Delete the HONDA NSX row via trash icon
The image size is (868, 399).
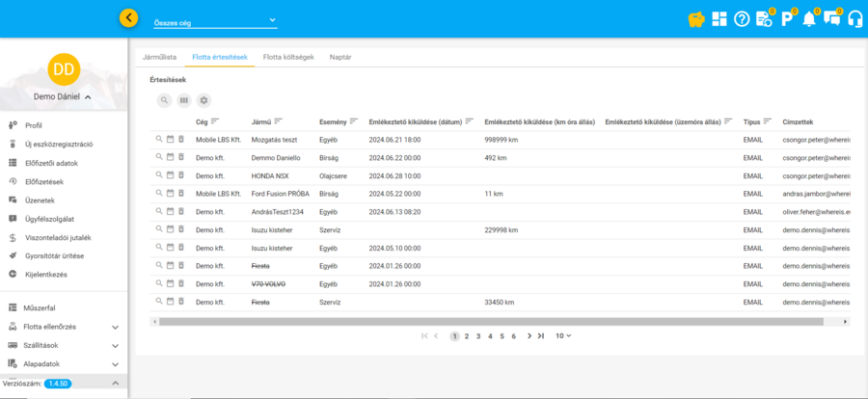(180, 175)
